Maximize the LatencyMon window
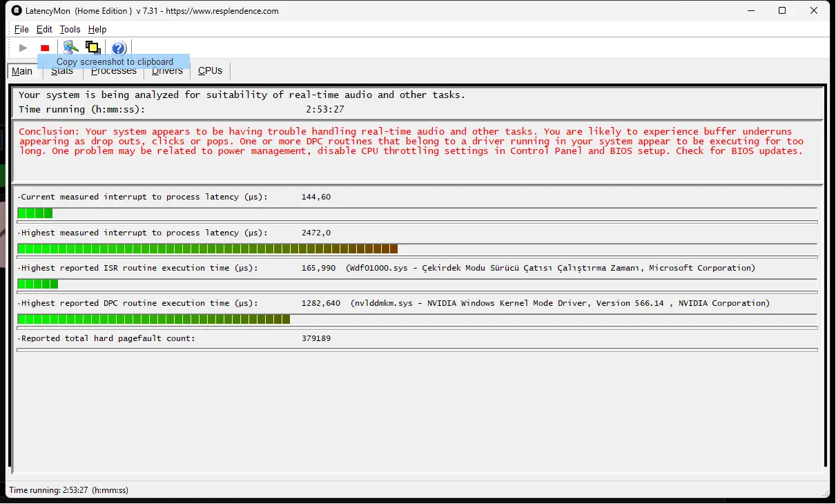836x504 pixels. pos(782,10)
